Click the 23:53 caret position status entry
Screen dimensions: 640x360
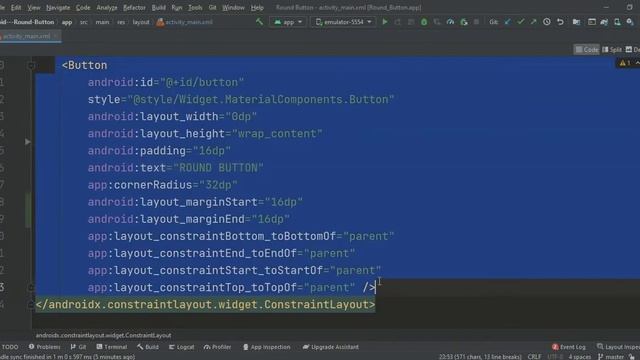coord(480,357)
